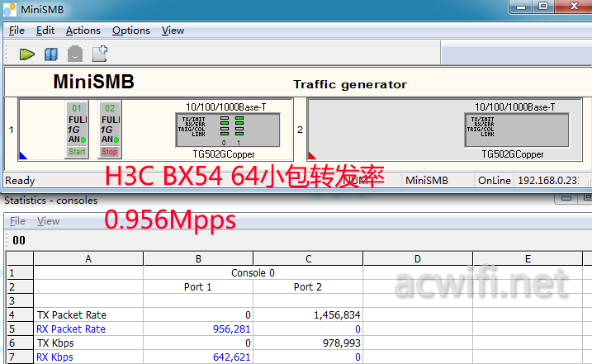
Task: Click the RX Kbps label
Action: click(x=54, y=357)
